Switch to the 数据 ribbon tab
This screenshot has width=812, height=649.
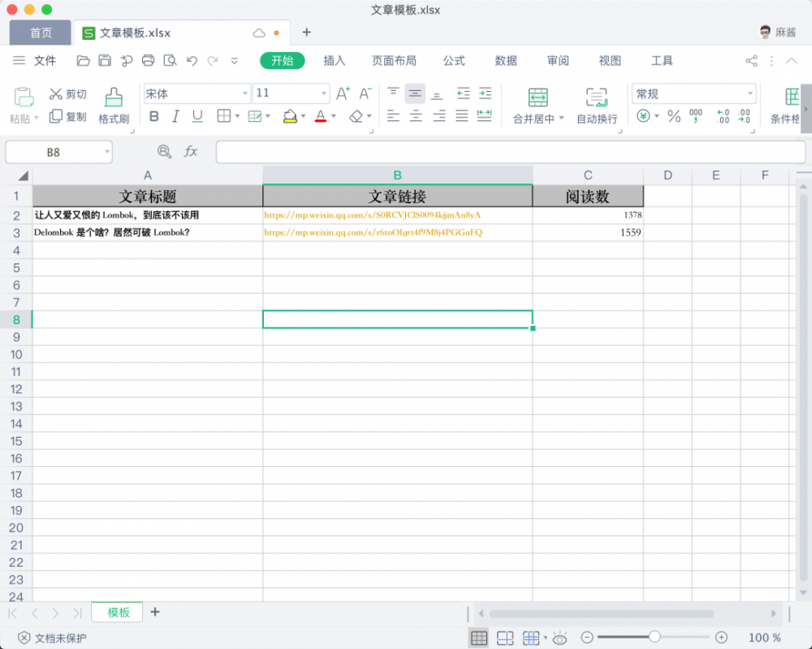[505, 60]
